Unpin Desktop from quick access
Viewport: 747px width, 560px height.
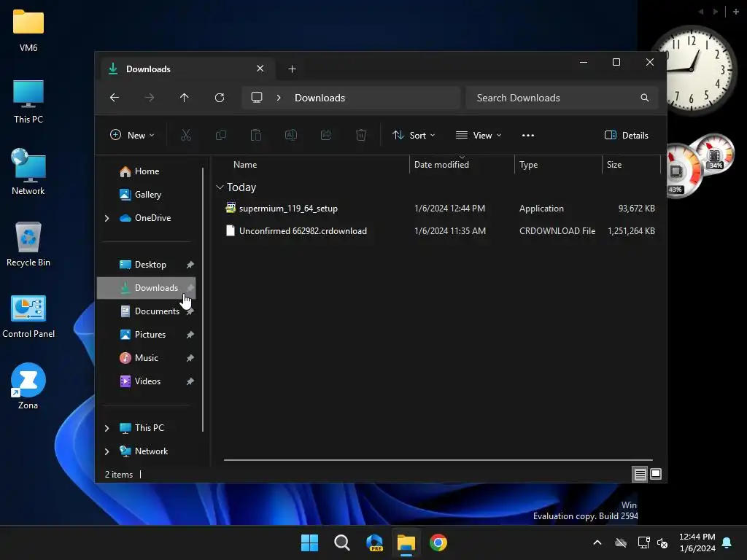190,264
